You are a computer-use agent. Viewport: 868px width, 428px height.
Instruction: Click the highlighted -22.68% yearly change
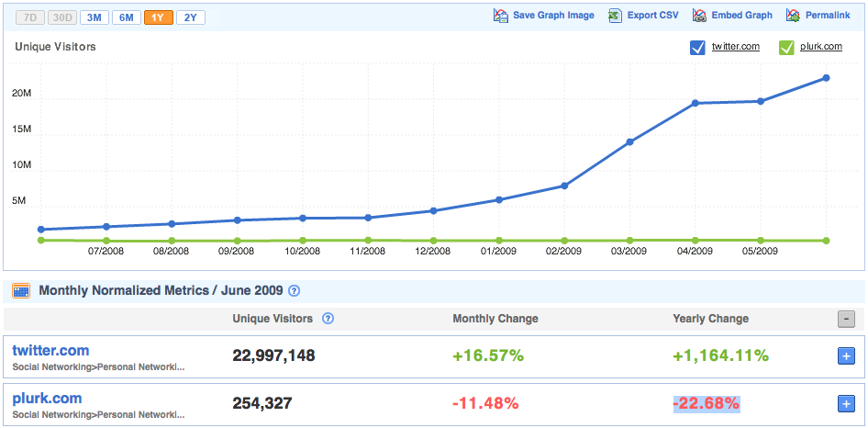click(x=707, y=403)
